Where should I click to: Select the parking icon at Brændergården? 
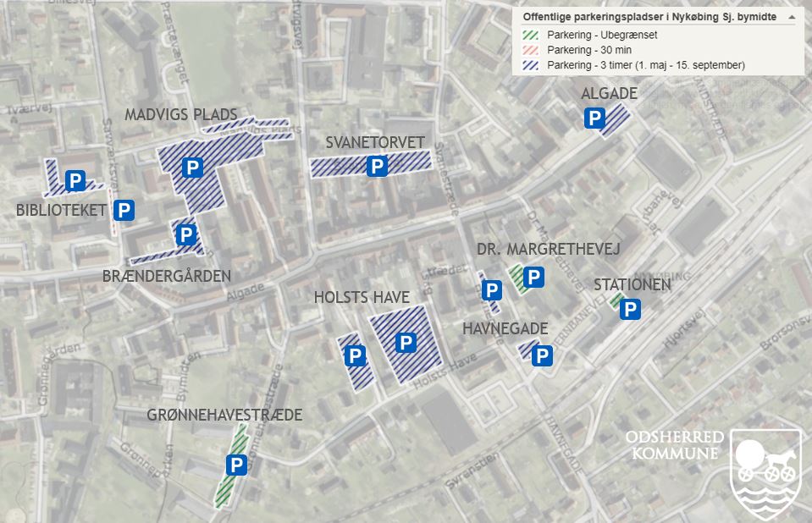point(186,235)
